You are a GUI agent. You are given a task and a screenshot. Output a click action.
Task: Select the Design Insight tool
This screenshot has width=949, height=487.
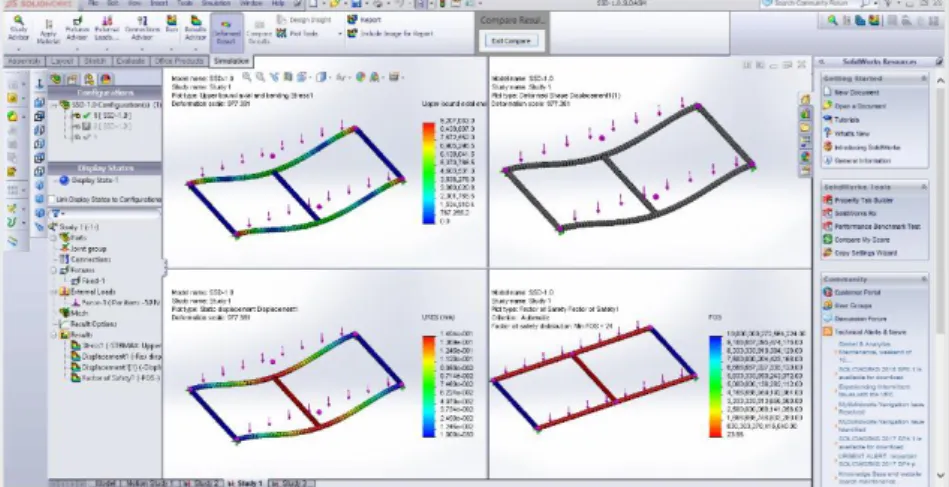pyautogui.click(x=304, y=20)
